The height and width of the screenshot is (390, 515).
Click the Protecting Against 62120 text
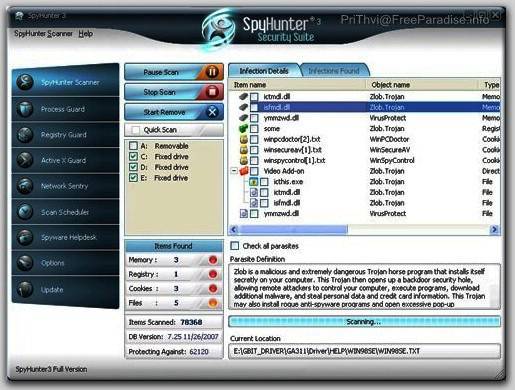pyautogui.click(x=168, y=352)
